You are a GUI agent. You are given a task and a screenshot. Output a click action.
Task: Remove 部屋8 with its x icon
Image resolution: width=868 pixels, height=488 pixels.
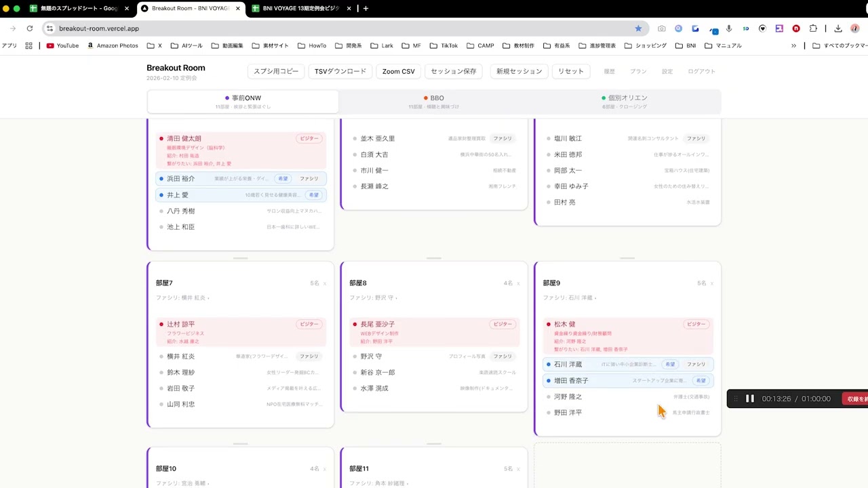click(518, 283)
